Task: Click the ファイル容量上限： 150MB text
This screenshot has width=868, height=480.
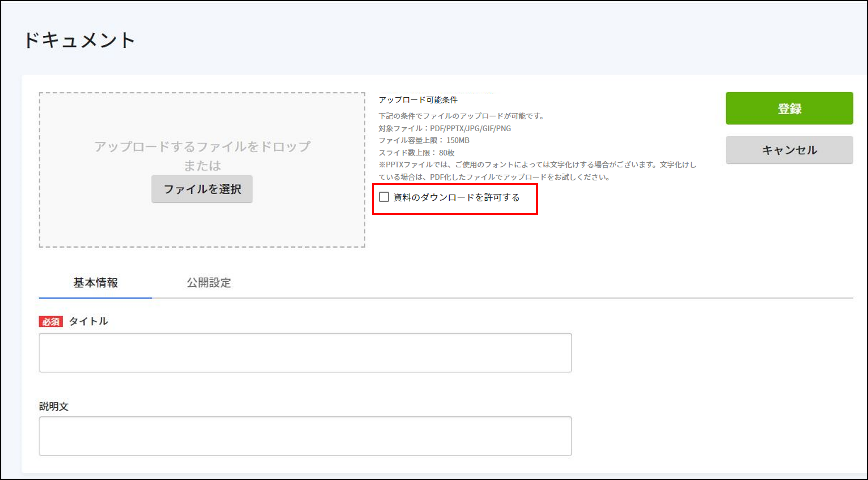Action: [x=424, y=140]
